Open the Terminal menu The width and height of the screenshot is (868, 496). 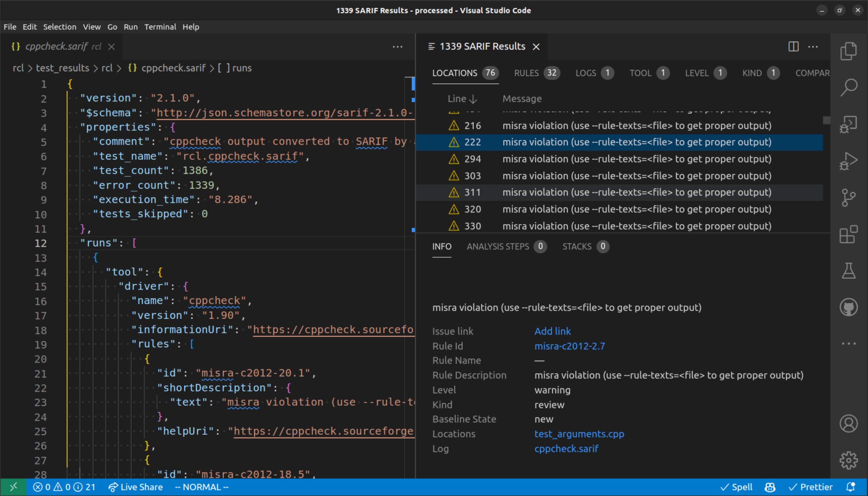pyautogui.click(x=160, y=27)
